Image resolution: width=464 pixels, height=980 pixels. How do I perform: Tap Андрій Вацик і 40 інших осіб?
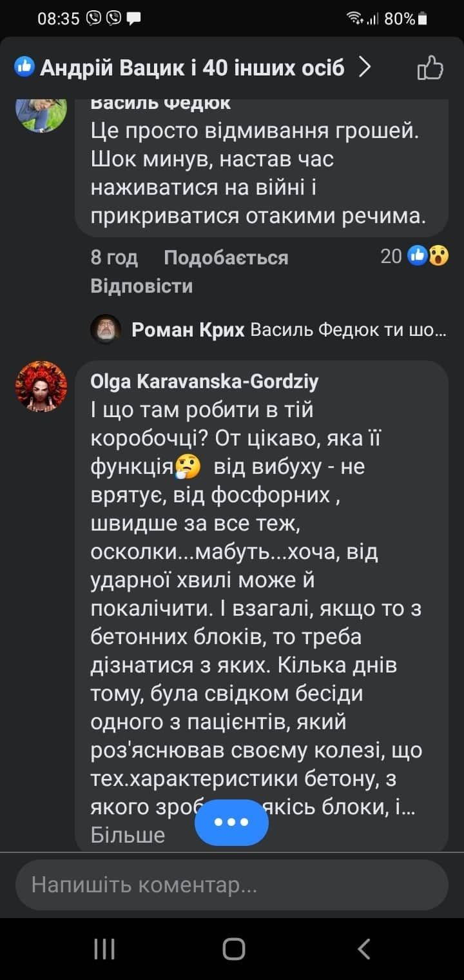coord(192,67)
